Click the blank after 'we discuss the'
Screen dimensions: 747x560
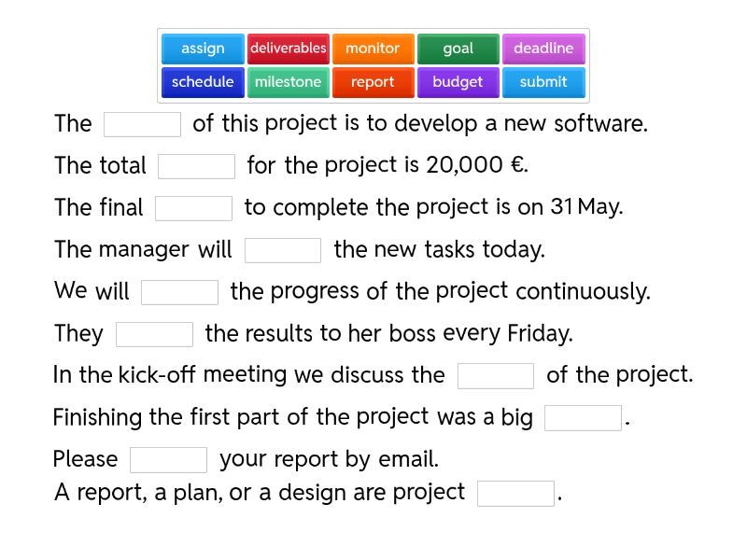pos(496,376)
